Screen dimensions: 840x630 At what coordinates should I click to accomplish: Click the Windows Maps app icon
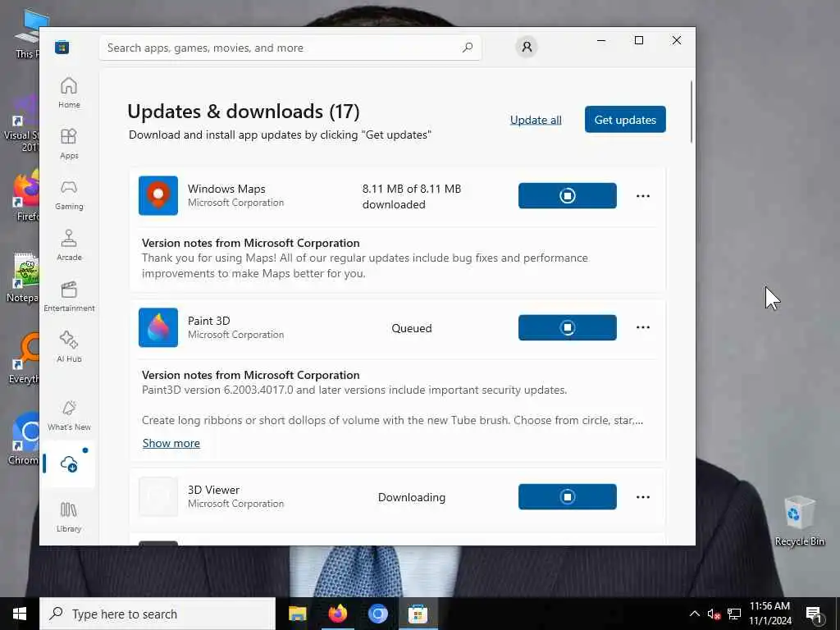click(x=158, y=195)
